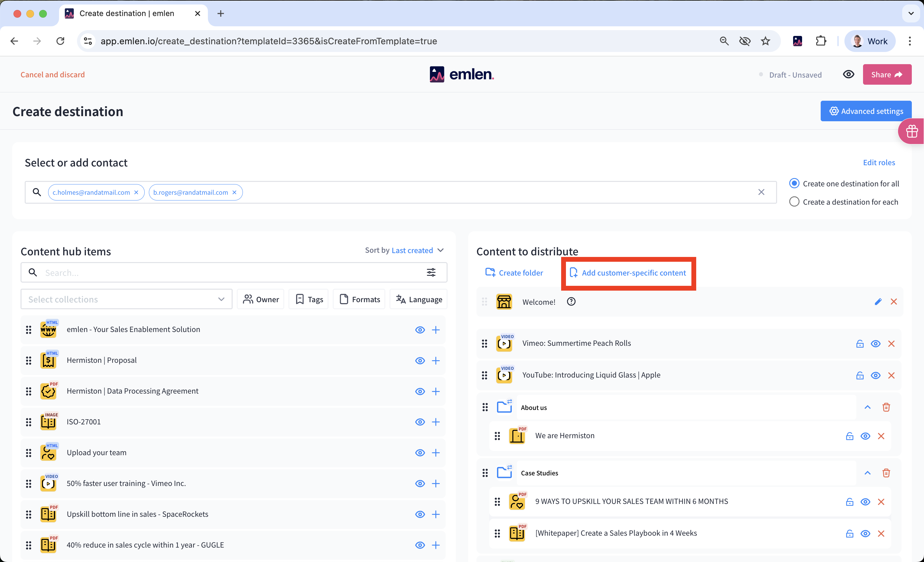
Task: Open the Language filter
Action: pyautogui.click(x=418, y=300)
